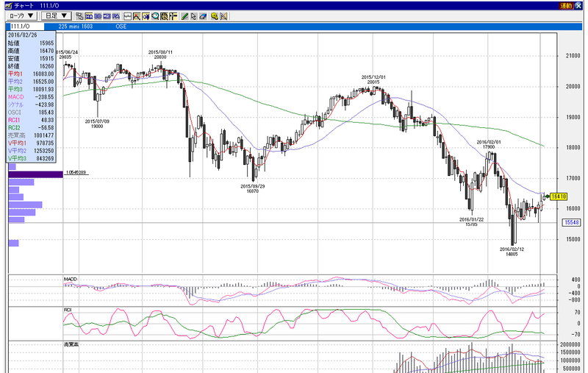Click the magnifying glass zoom icon
588x373 pixels.
(x=155, y=16)
